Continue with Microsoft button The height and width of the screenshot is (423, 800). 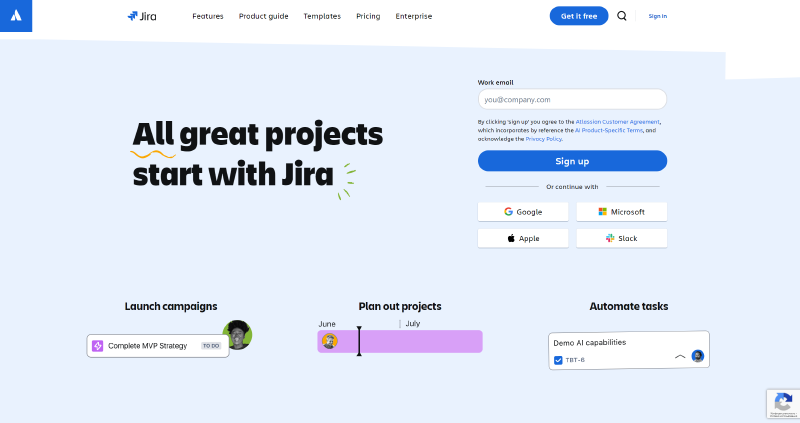pos(621,212)
